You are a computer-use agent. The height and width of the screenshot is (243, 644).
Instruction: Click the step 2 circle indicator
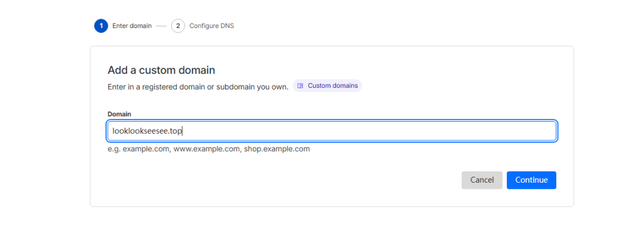pos(178,26)
